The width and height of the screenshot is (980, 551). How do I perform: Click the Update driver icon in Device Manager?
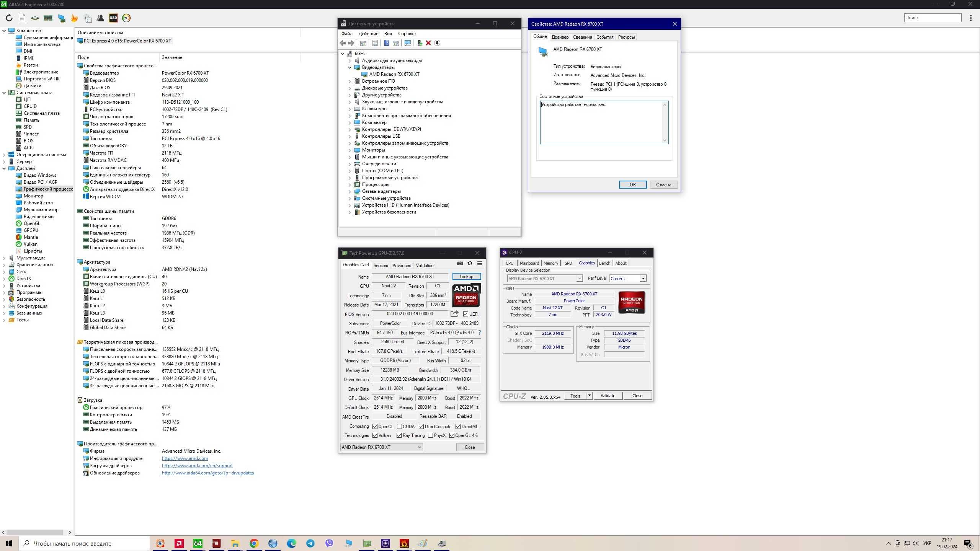pyautogui.click(x=420, y=43)
